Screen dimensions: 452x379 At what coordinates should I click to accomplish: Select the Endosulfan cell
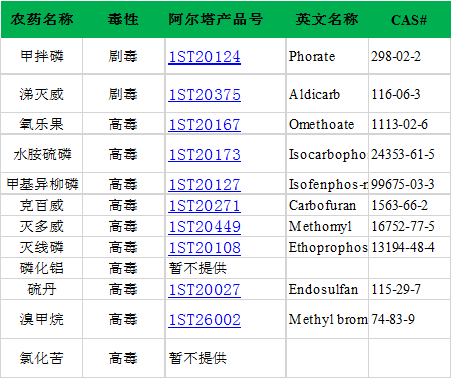pyautogui.click(x=327, y=289)
